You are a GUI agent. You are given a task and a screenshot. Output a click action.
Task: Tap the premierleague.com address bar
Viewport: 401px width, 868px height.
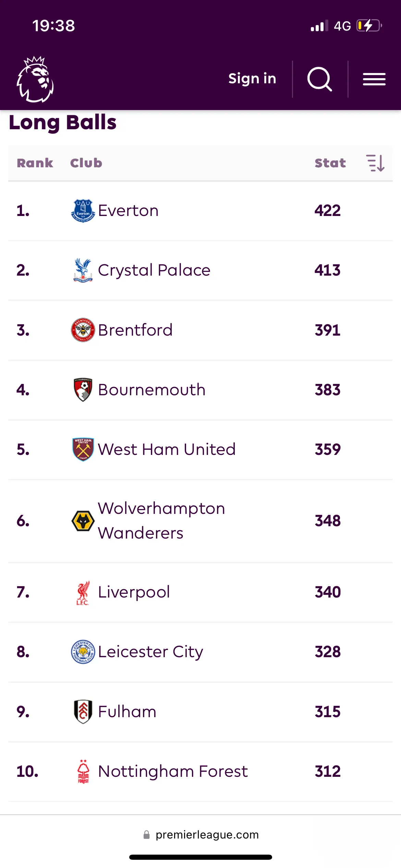coord(201,834)
